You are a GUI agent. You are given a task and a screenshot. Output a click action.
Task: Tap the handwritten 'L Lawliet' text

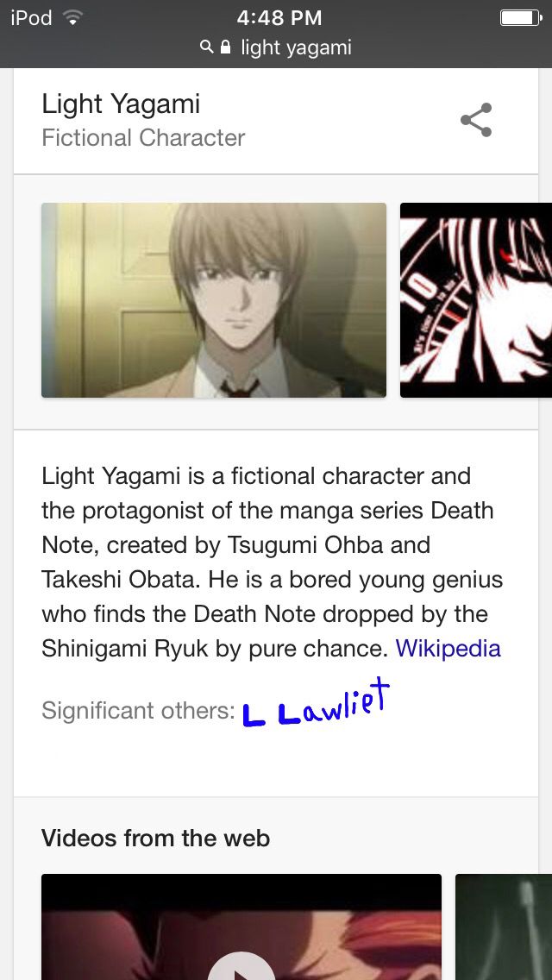click(x=316, y=705)
